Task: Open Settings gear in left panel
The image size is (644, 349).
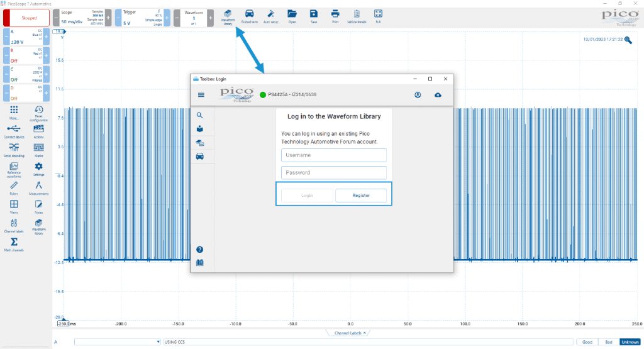Action: point(38,169)
